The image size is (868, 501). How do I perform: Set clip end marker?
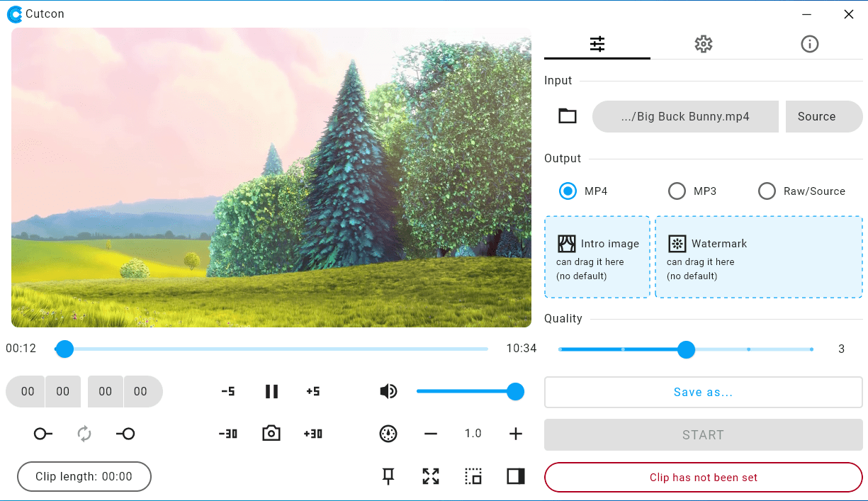click(x=125, y=434)
